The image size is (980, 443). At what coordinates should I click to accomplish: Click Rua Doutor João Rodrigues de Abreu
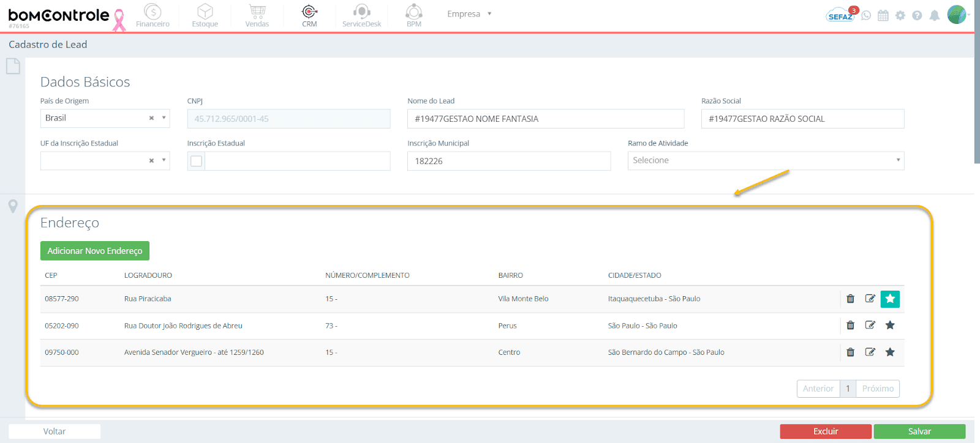(x=183, y=326)
